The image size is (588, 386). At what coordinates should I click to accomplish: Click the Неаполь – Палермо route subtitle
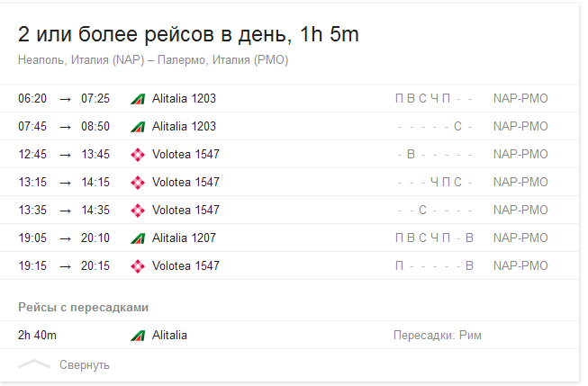(x=153, y=60)
